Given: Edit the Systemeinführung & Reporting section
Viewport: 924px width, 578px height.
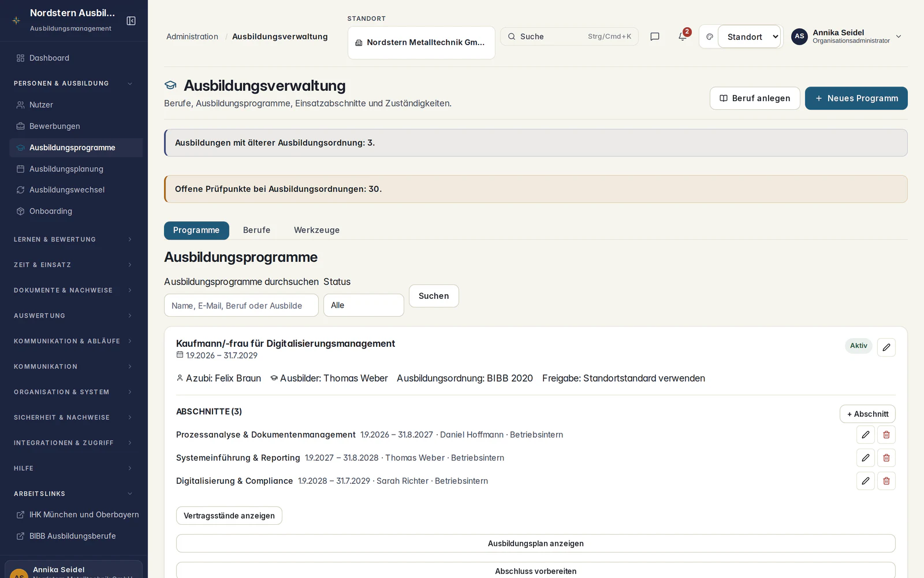Looking at the screenshot, I should (866, 458).
